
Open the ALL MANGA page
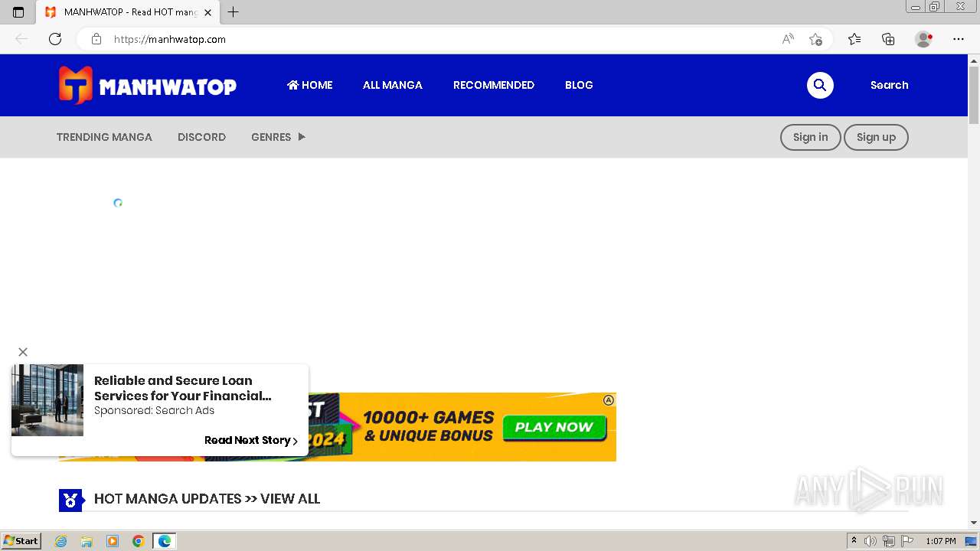click(393, 85)
